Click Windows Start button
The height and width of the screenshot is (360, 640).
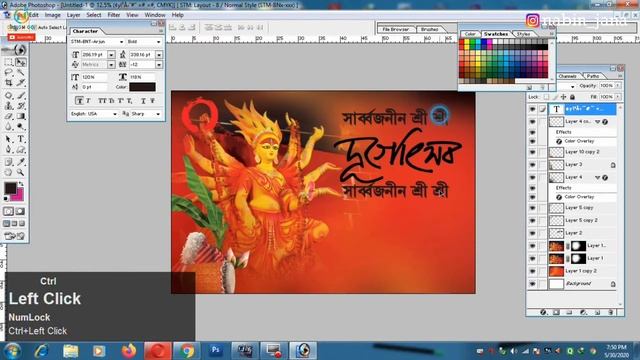[x=12, y=351]
